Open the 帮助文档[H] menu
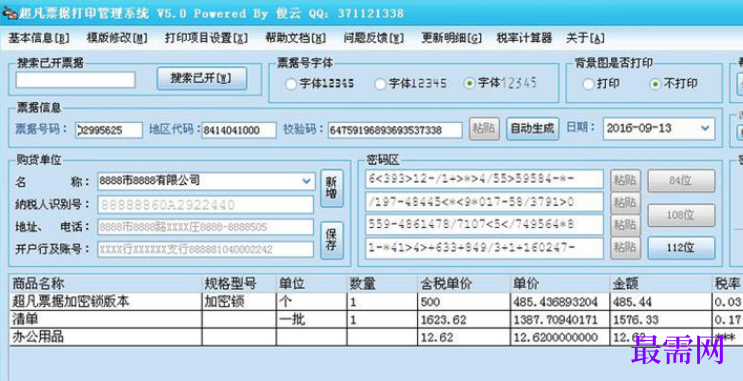 tap(295, 38)
